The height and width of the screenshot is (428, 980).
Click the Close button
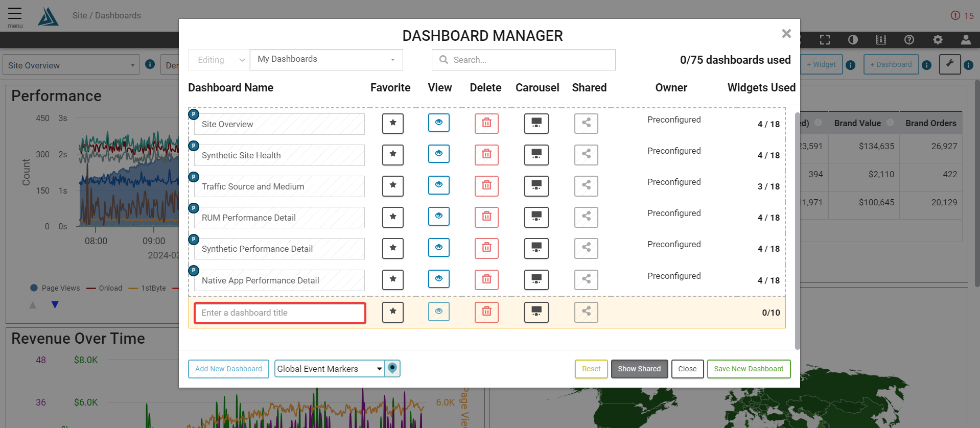687,369
